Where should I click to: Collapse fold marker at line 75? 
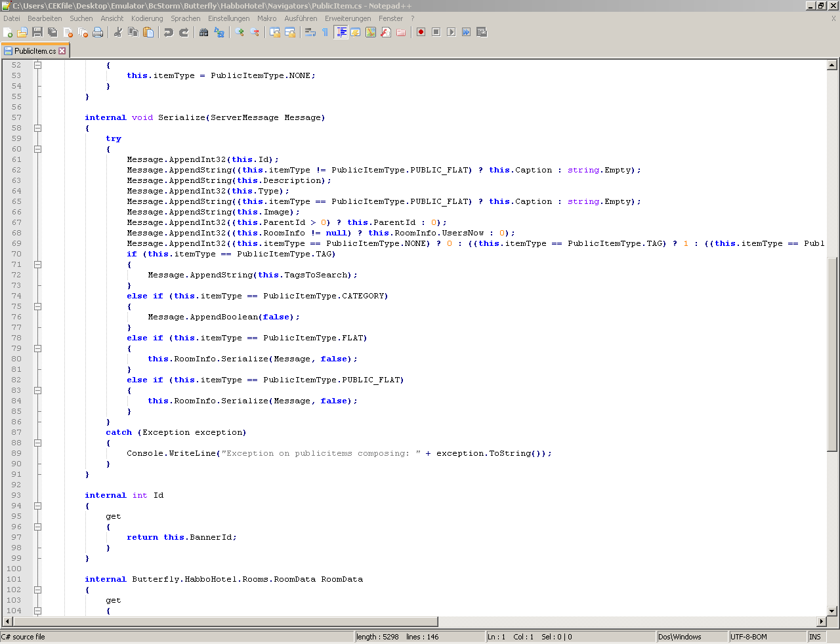tap(38, 307)
